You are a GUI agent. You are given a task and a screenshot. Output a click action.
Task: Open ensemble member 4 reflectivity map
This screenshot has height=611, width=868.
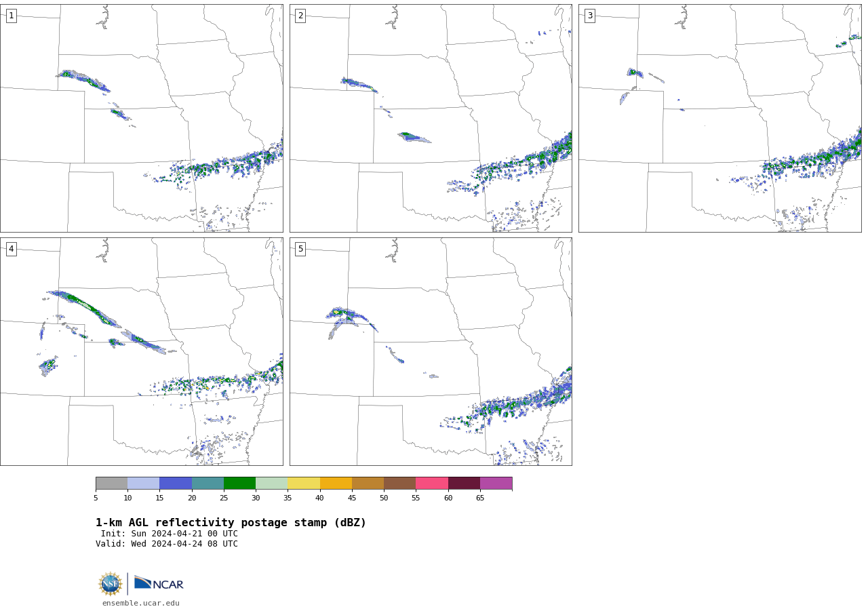coord(141,351)
